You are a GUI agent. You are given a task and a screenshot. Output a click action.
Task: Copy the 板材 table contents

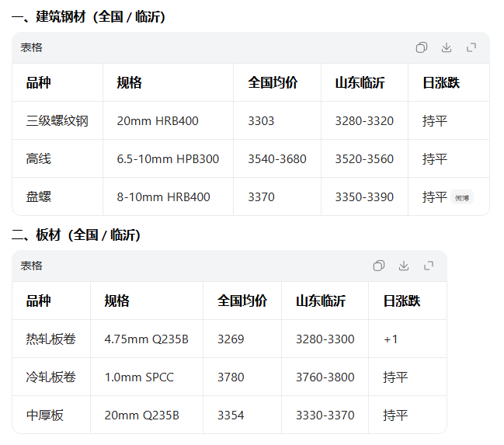[378, 266]
